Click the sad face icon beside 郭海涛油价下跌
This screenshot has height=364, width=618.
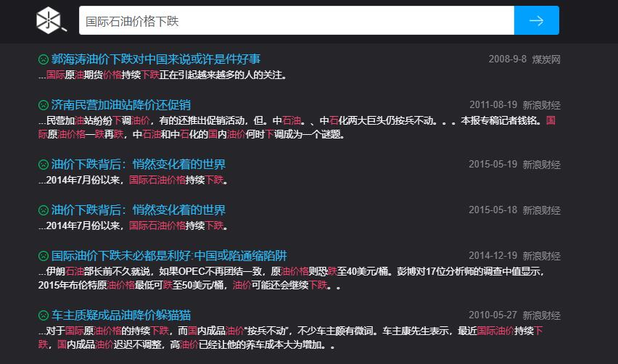click(x=44, y=59)
